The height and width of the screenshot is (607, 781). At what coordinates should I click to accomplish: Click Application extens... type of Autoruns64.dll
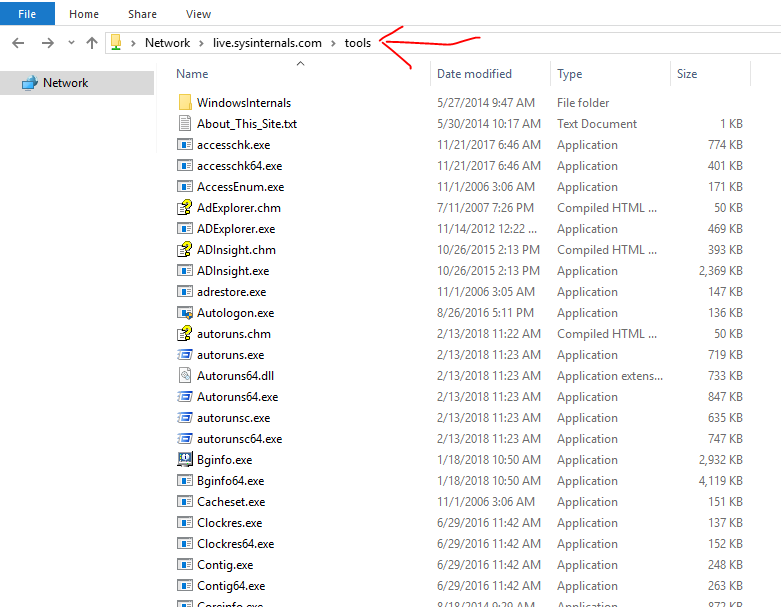point(610,375)
